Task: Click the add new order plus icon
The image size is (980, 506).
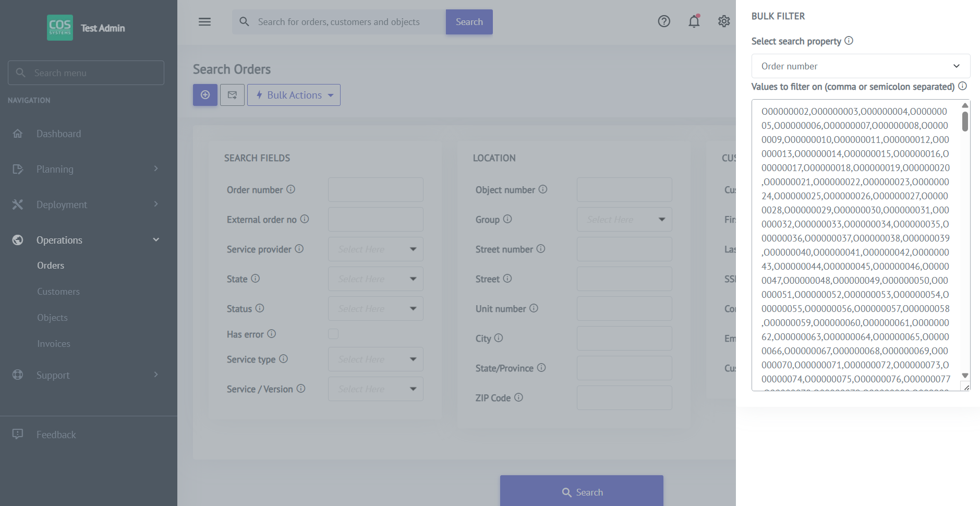Action: pos(205,95)
